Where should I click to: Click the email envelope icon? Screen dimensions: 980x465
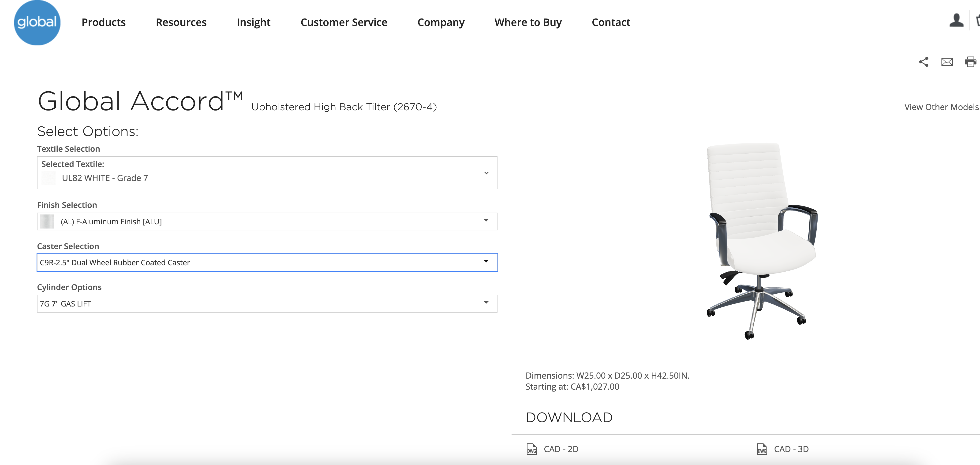[947, 62]
